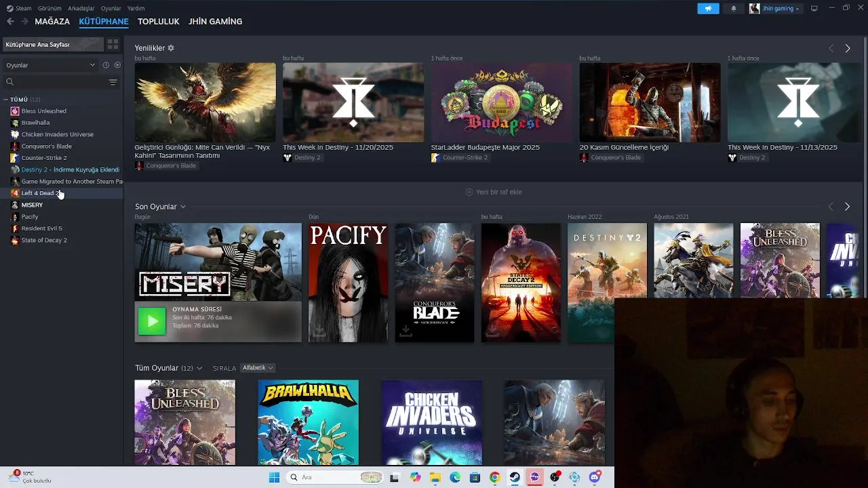Open This Week in Destiny 11/13/2025 news
The height and width of the screenshot is (488, 868).
[794, 102]
